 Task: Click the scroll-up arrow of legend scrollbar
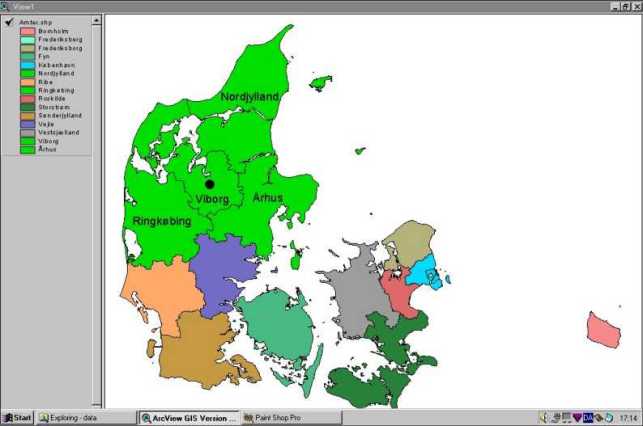[96, 21]
